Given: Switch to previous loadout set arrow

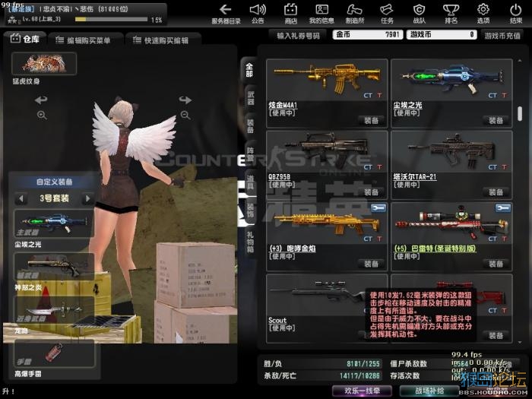Looking at the screenshot, I should coord(21,198).
